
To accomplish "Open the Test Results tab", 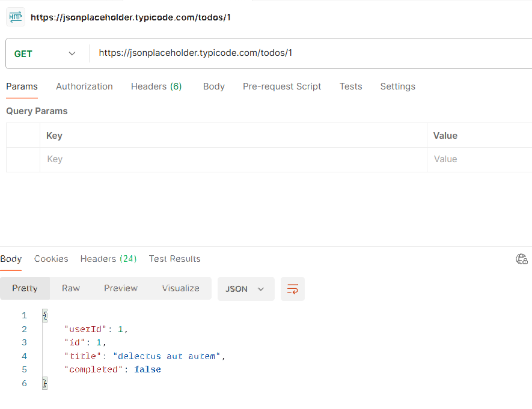I will click(x=175, y=259).
